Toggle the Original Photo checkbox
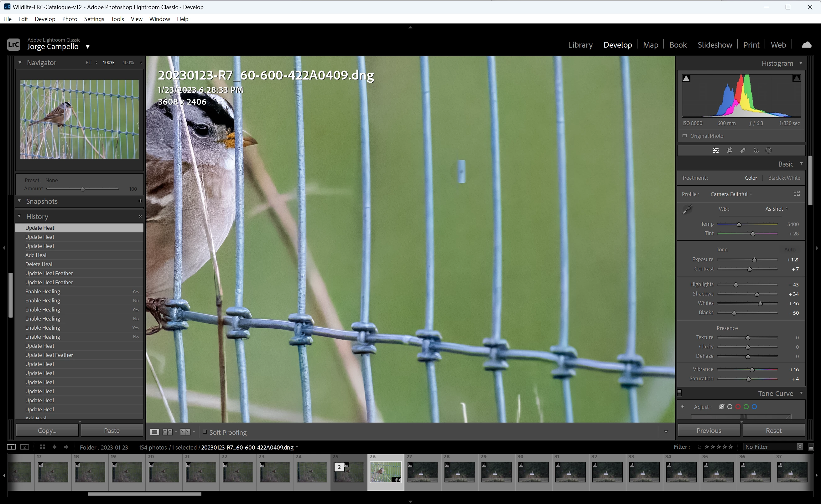821x504 pixels. coord(685,136)
